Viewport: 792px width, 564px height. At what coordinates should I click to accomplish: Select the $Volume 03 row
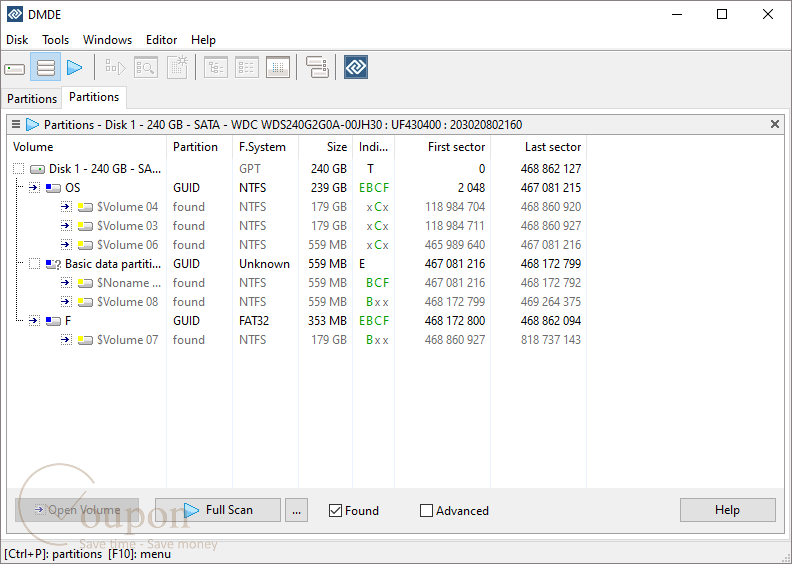pos(297,226)
